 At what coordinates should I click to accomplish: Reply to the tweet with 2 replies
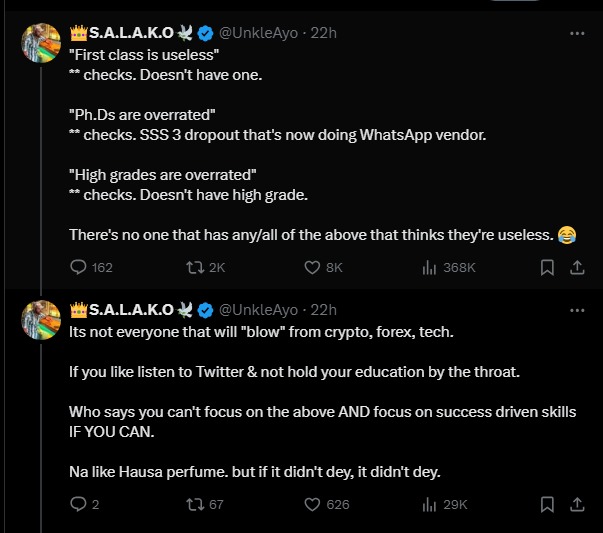click(x=79, y=504)
